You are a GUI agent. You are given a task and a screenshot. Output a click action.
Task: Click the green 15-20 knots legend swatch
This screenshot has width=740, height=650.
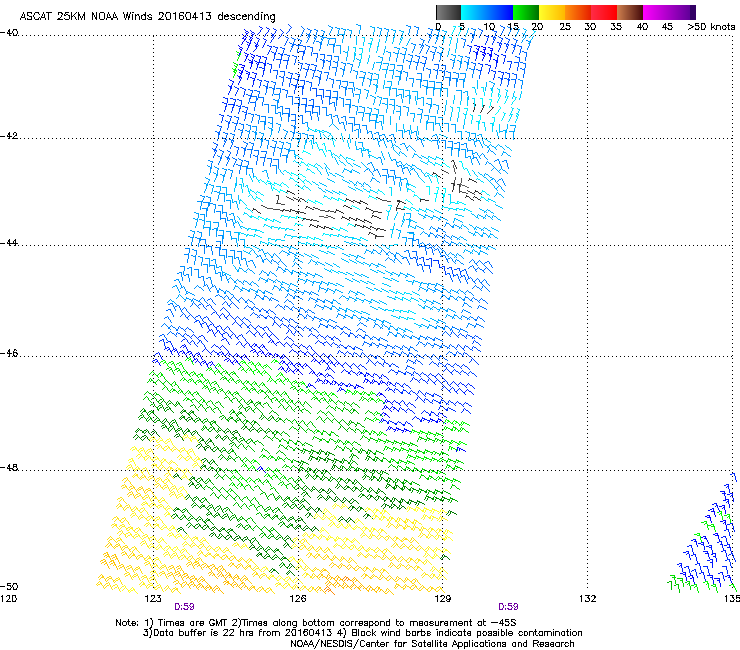526,12
